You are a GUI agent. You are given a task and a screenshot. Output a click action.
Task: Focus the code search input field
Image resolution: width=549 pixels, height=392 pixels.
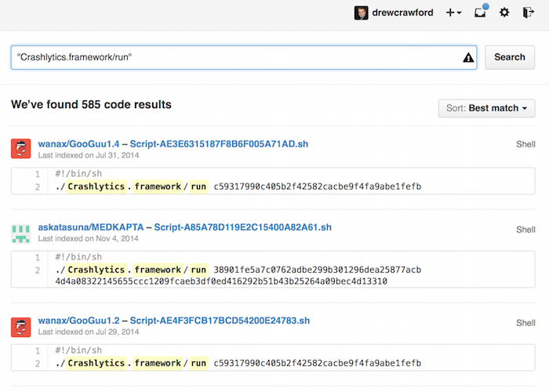click(x=244, y=57)
